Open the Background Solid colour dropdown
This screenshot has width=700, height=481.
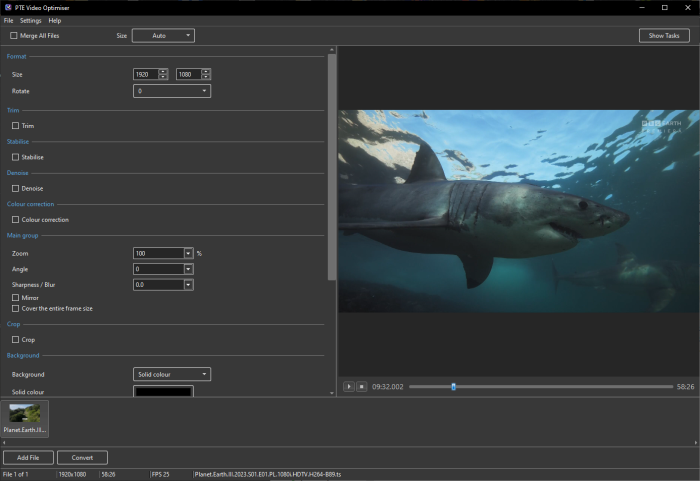(x=172, y=374)
